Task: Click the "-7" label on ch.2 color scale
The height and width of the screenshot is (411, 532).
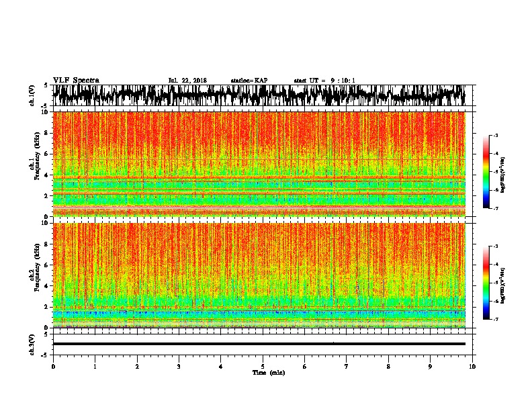Action: pos(495,319)
